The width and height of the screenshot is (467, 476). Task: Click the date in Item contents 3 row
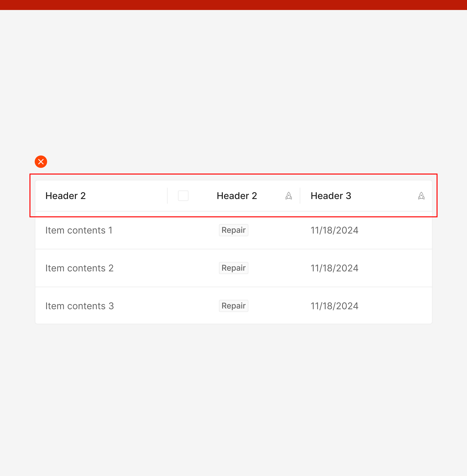[334, 306]
